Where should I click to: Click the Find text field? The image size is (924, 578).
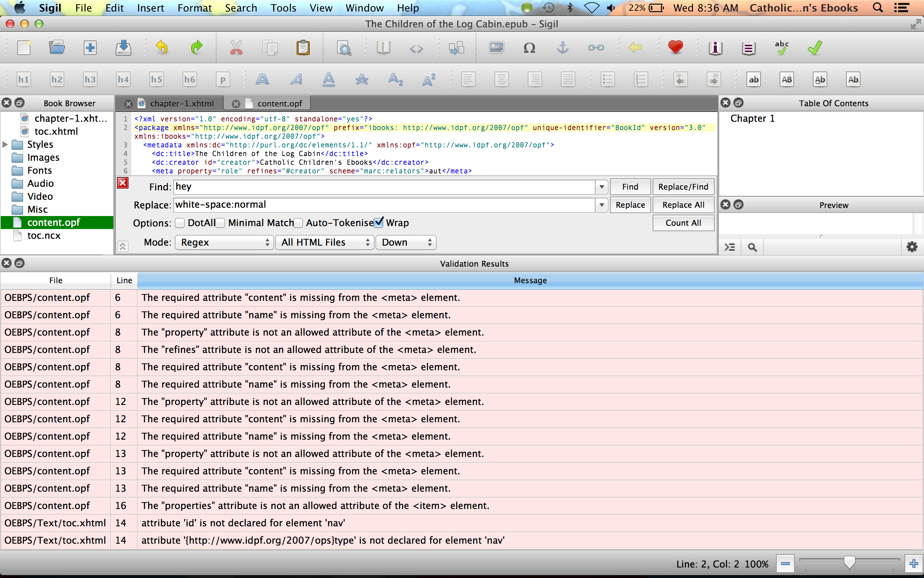384,187
